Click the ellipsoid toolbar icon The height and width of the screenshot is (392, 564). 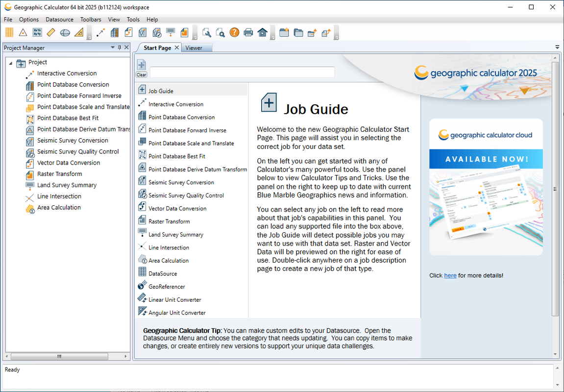click(65, 32)
